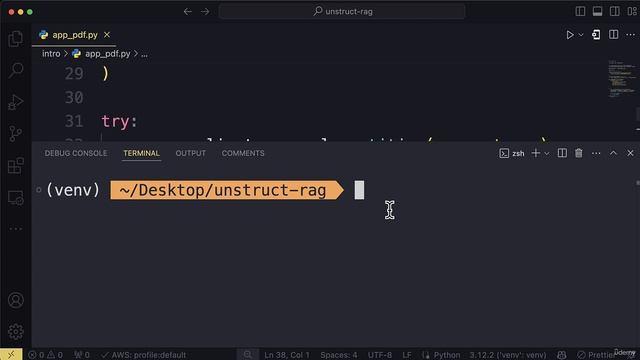The height and width of the screenshot is (360, 640).
Task: Open the Search view in activity bar
Action: click(16, 70)
